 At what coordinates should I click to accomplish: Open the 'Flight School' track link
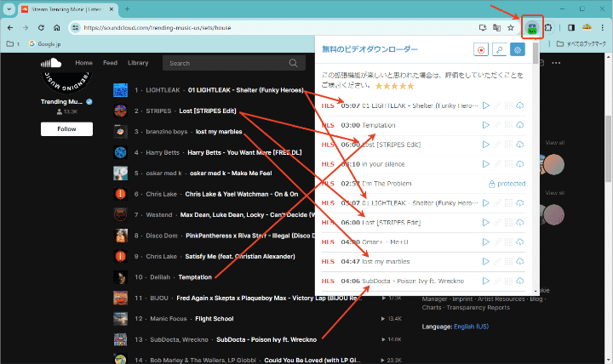190,319
